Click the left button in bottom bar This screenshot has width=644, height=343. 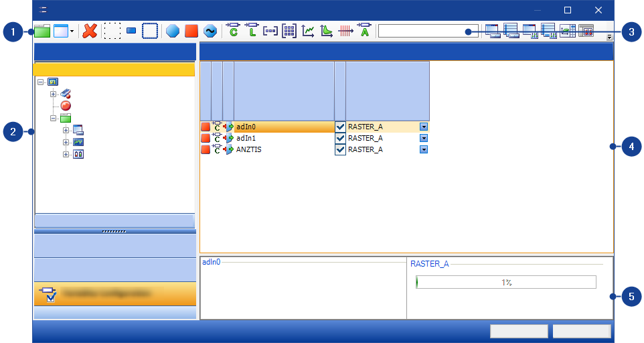pos(519,331)
